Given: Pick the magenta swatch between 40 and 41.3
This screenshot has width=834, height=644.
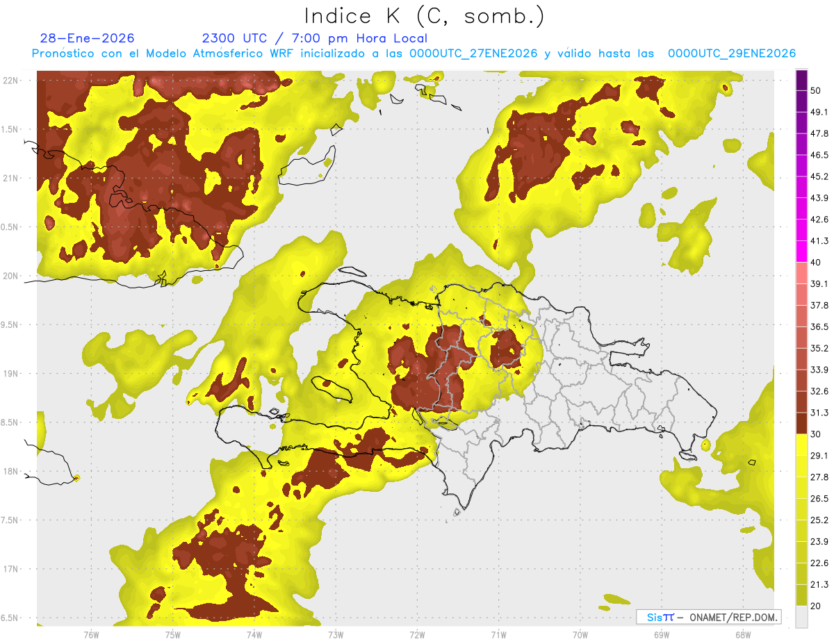Looking at the screenshot, I should tap(801, 251).
